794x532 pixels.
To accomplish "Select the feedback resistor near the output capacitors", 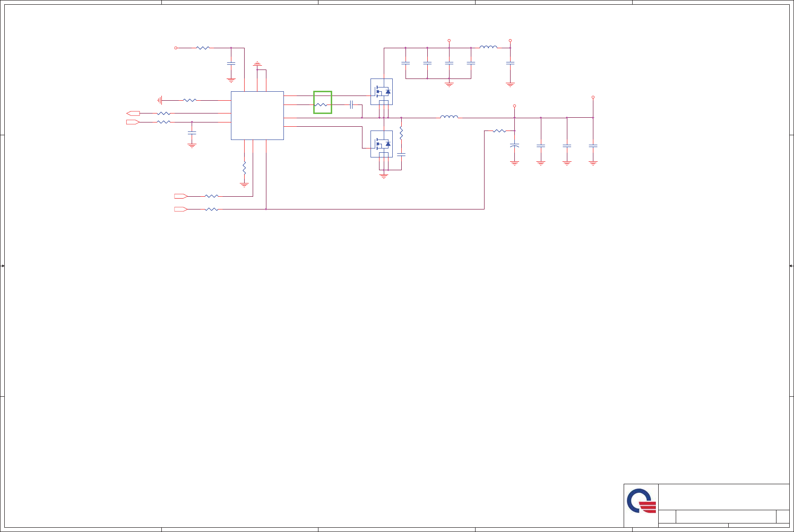I will pos(499,131).
